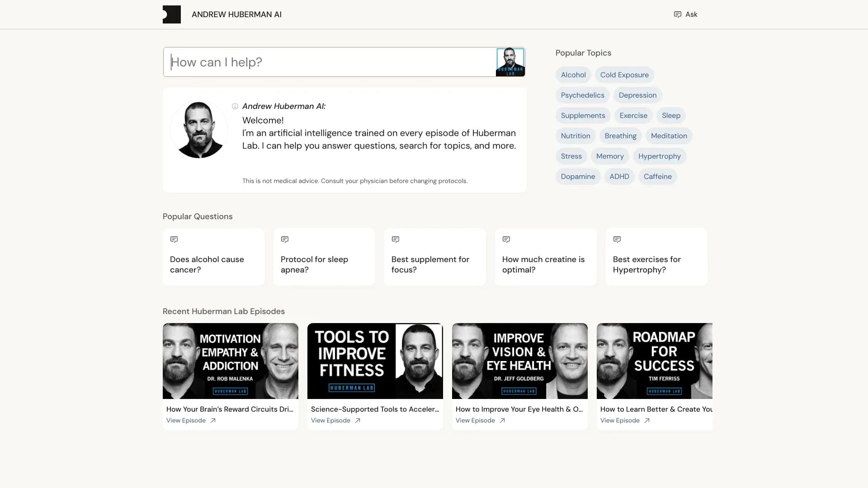The height and width of the screenshot is (488, 868).
Task: Select the ADHD topic
Action: coord(619,177)
